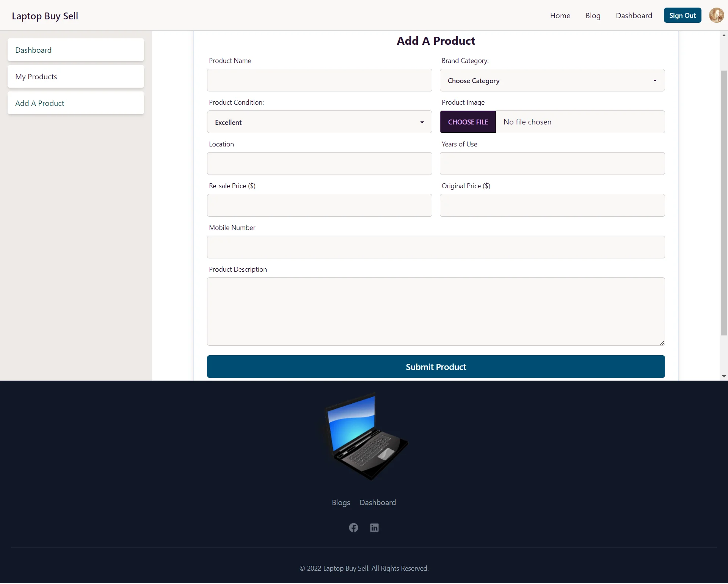This screenshot has width=728, height=584.
Task: Click the CHOOSE FILE upload icon
Action: [469, 121]
